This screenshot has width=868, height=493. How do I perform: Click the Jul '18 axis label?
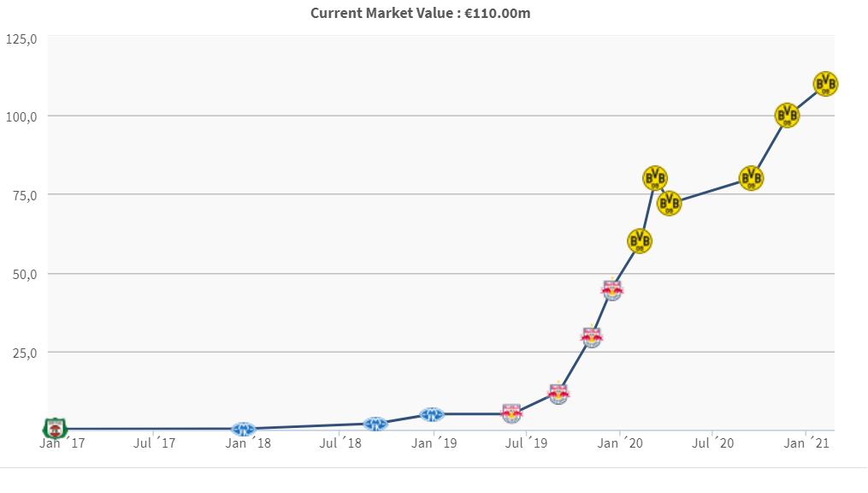(341, 443)
